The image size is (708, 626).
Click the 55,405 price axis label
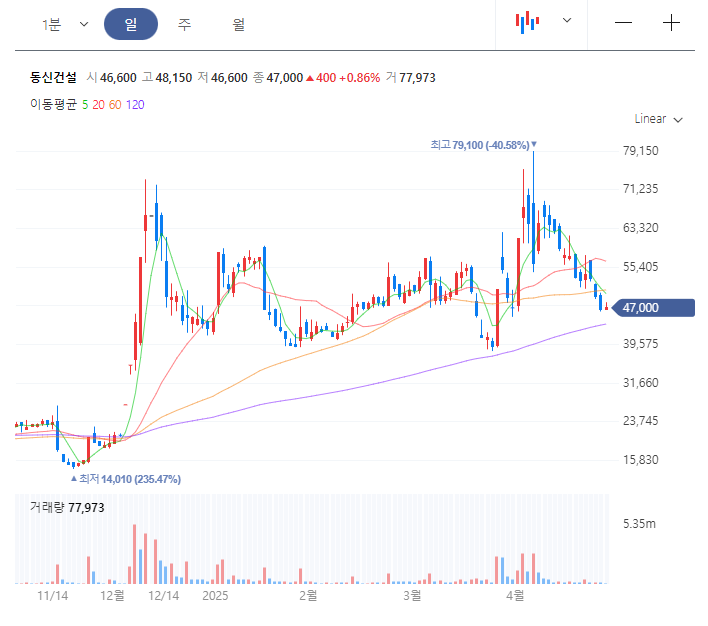click(x=640, y=266)
